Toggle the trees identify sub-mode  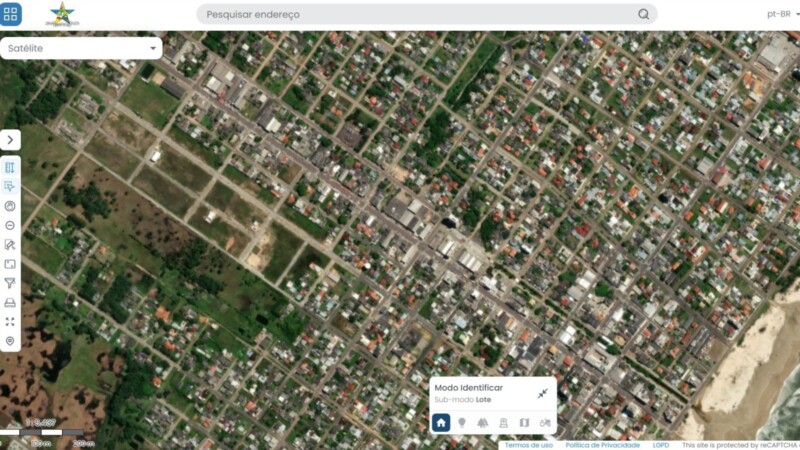click(x=483, y=423)
